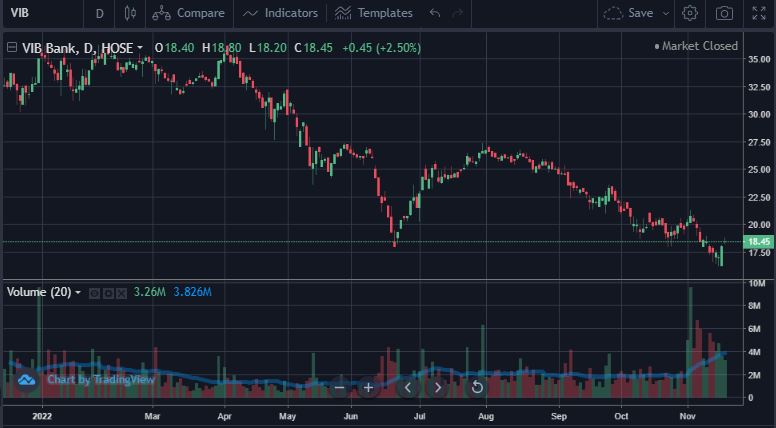
Task: Zoom out chart with minus button
Action: (340, 387)
